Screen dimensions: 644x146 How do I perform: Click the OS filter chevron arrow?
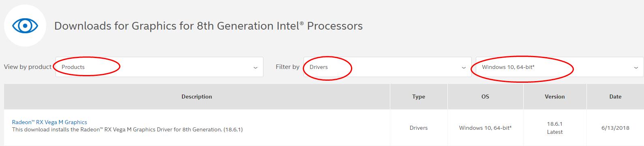point(636,67)
